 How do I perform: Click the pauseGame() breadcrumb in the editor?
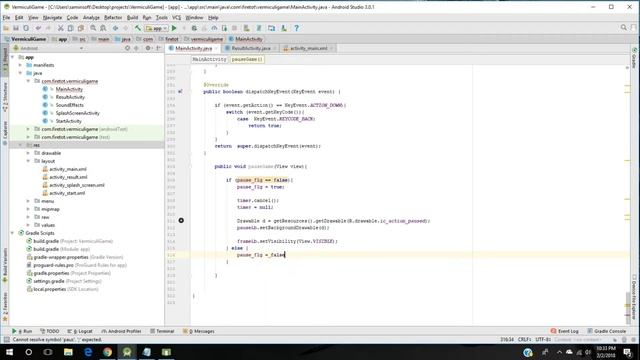tap(247, 59)
